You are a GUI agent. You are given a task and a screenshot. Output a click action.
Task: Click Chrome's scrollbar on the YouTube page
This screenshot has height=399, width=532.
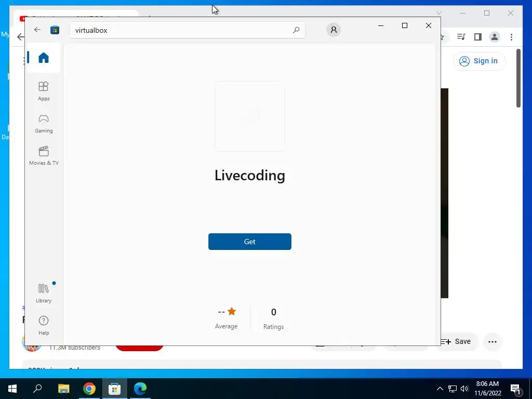click(518, 78)
